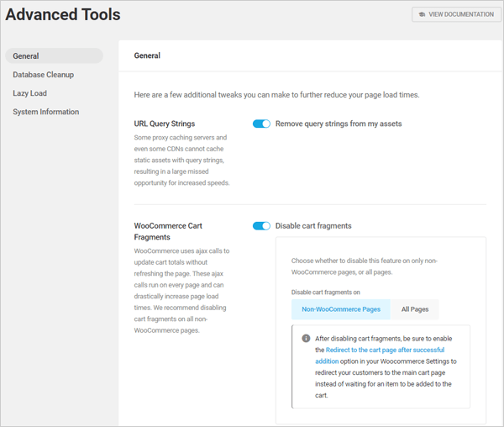Click the WooCommerce Cart Fragments heading
Image resolution: width=504 pixels, height=427 pixels.
pyautogui.click(x=168, y=231)
